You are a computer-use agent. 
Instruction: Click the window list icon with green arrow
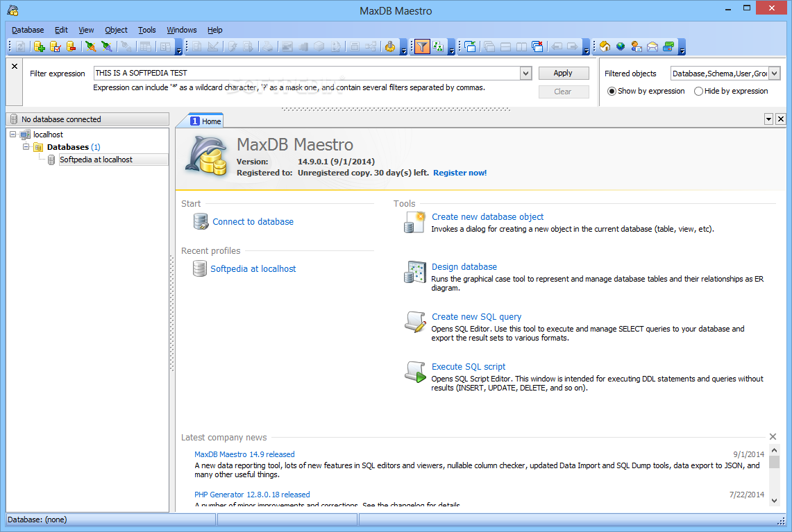click(x=470, y=47)
